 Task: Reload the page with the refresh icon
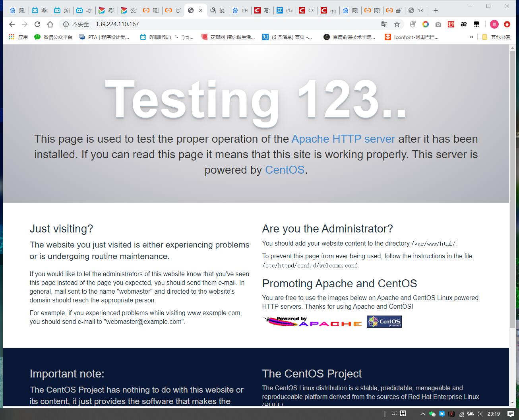point(37,24)
